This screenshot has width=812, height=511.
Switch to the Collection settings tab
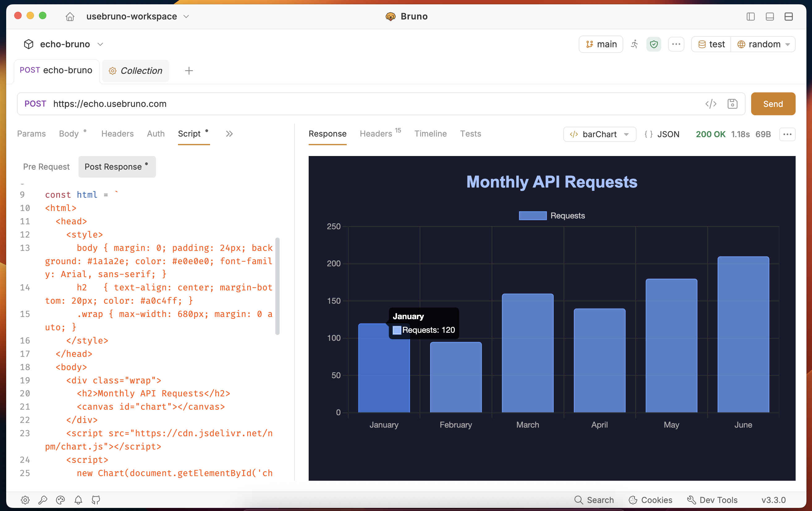click(x=136, y=71)
